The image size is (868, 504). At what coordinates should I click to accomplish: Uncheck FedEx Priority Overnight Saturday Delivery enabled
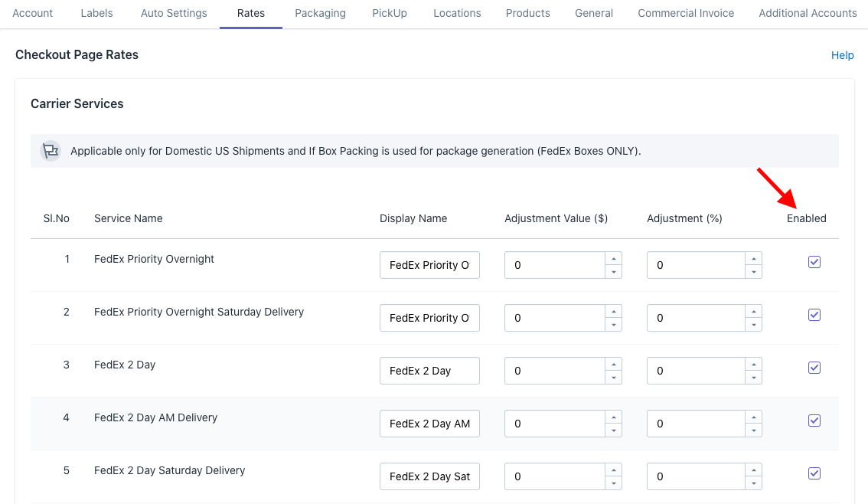[814, 315]
